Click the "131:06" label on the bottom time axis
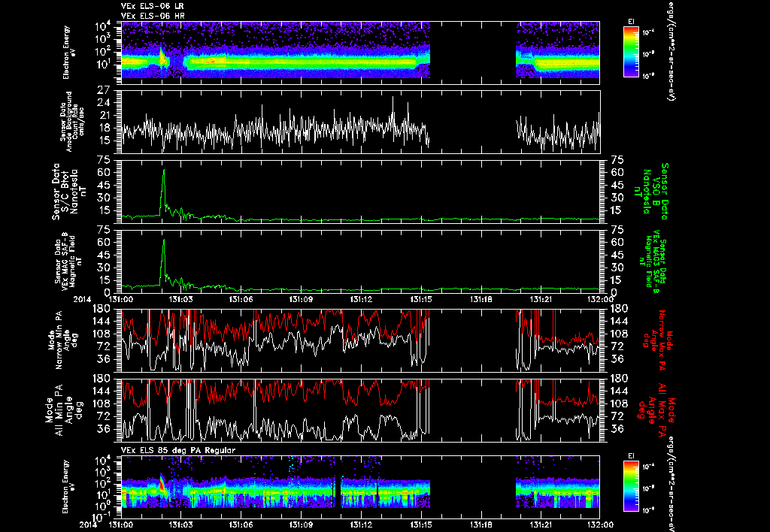The image size is (770, 532). point(241,524)
